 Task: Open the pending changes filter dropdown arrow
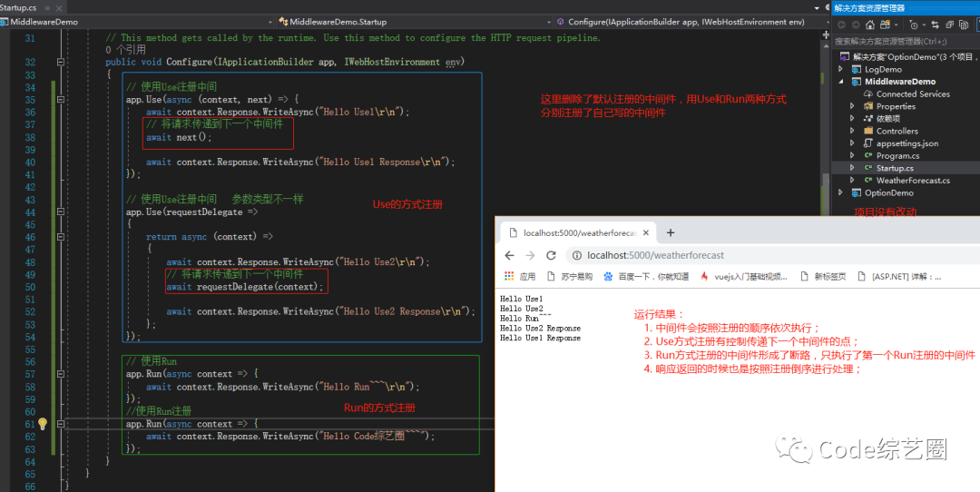pyautogui.click(x=924, y=25)
